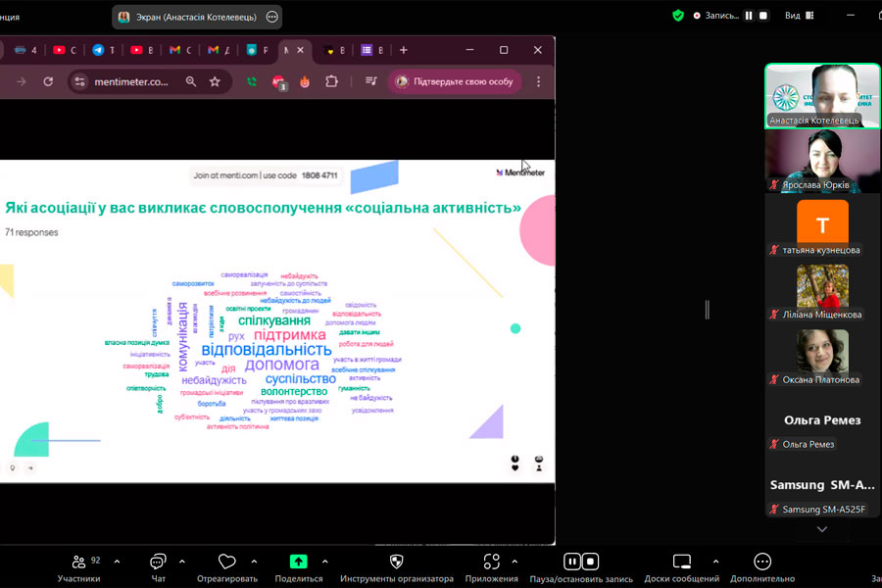Switch to the first YouTube tab
Viewport: 882px width, 588px height.
click(64, 50)
